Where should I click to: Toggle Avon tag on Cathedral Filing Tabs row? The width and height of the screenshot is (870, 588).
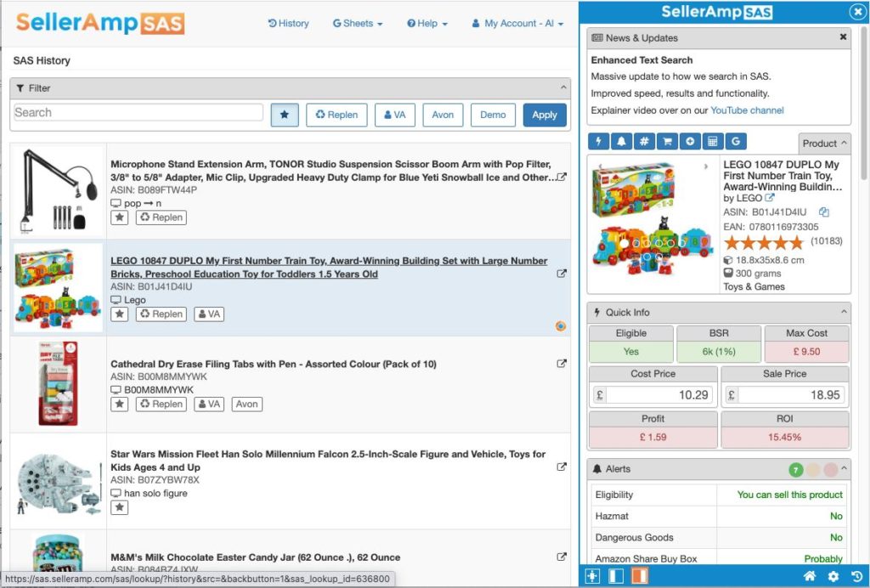pyautogui.click(x=247, y=404)
